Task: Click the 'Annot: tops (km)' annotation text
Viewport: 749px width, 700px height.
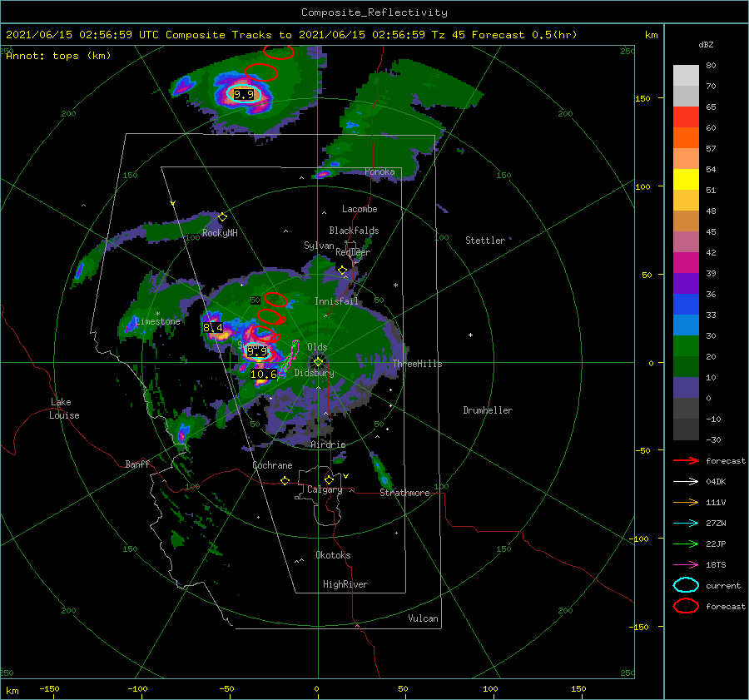Action: click(58, 56)
